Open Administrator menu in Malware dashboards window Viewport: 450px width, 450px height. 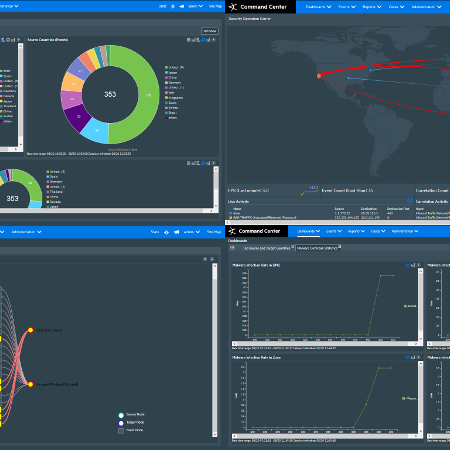(x=405, y=231)
